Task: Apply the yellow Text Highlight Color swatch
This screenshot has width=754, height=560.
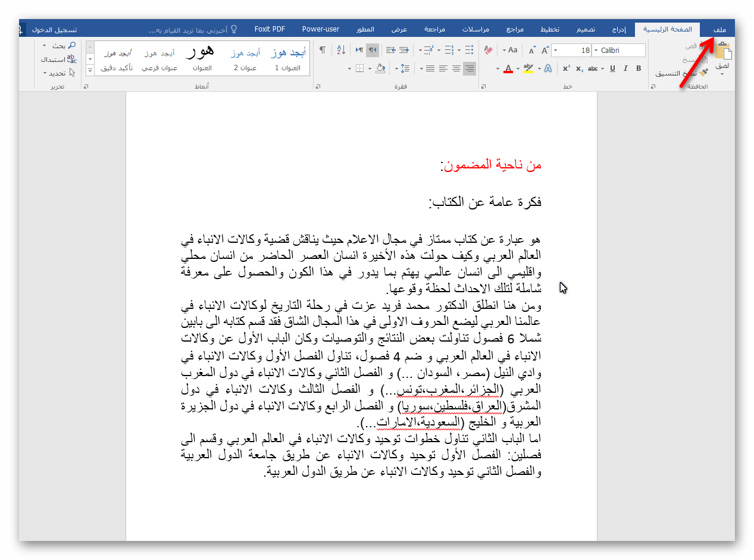Action: (x=528, y=68)
